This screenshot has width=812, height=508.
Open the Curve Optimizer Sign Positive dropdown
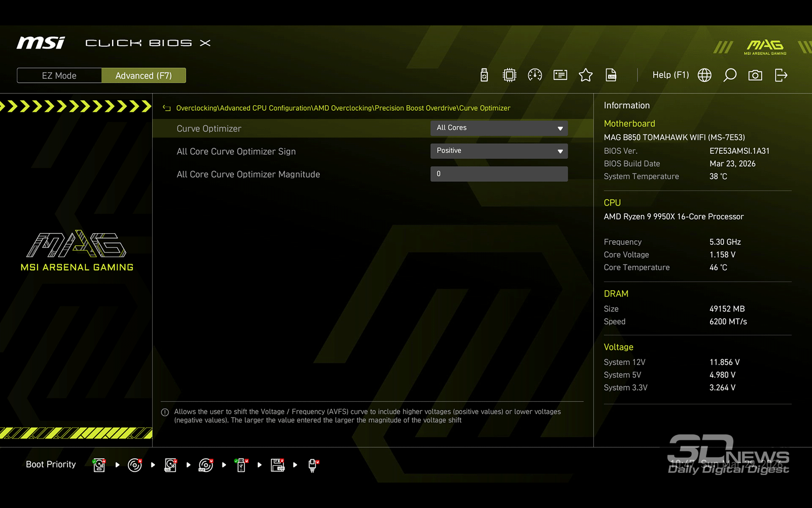tap(499, 151)
